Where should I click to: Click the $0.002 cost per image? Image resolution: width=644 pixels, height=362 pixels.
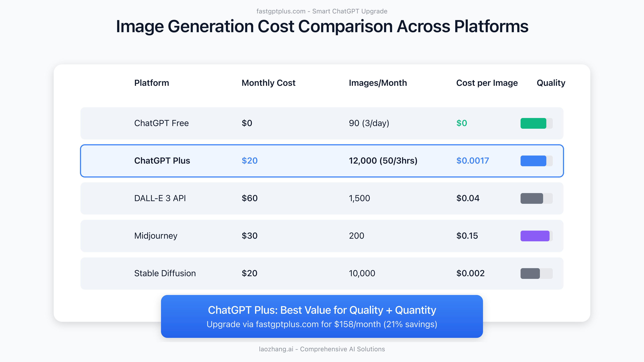pyautogui.click(x=470, y=273)
